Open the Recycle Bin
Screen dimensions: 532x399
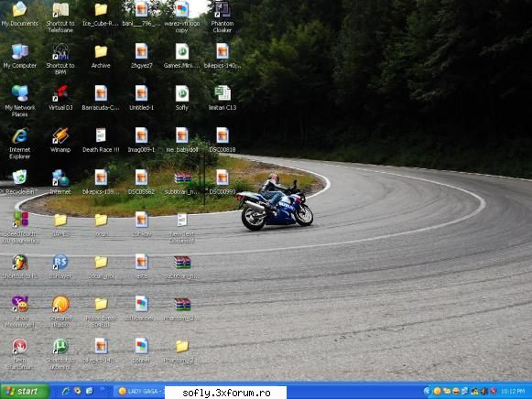19,182
